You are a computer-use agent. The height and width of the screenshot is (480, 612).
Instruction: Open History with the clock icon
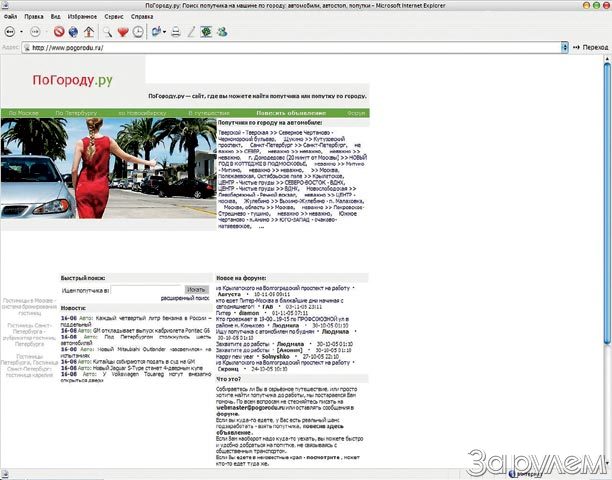click(139, 32)
